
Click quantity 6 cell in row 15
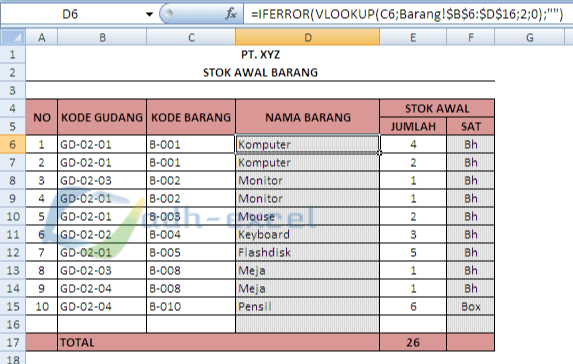point(413,306)
